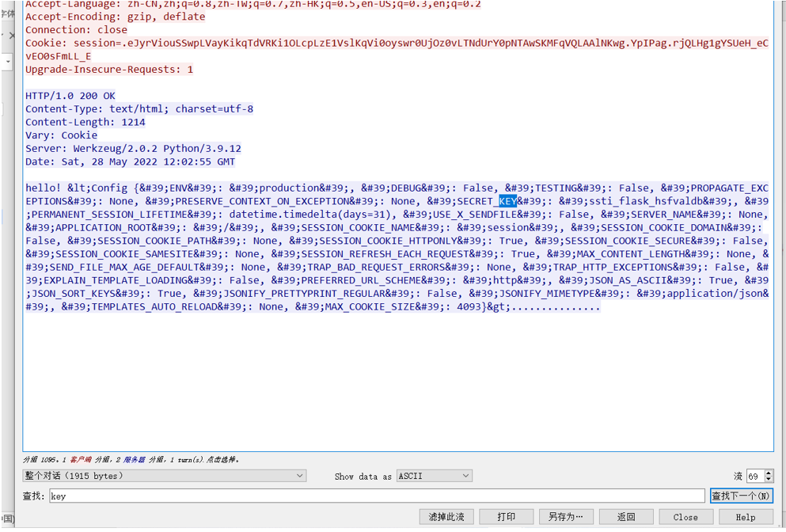Open the small dropdown arrow at left edge
Screen dimensions: 786x532
tap(8, 63)
